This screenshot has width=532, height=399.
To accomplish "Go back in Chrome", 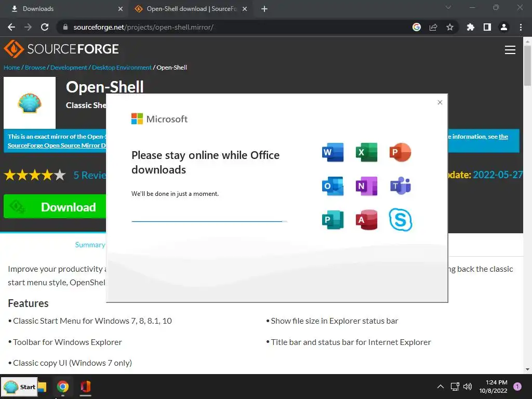I will coord(11,27).
